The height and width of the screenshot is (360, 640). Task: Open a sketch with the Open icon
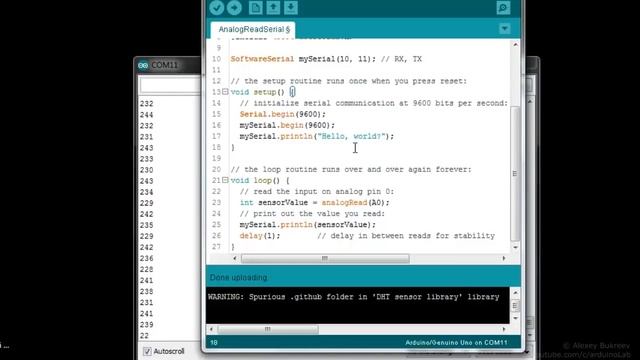point(273,7)
